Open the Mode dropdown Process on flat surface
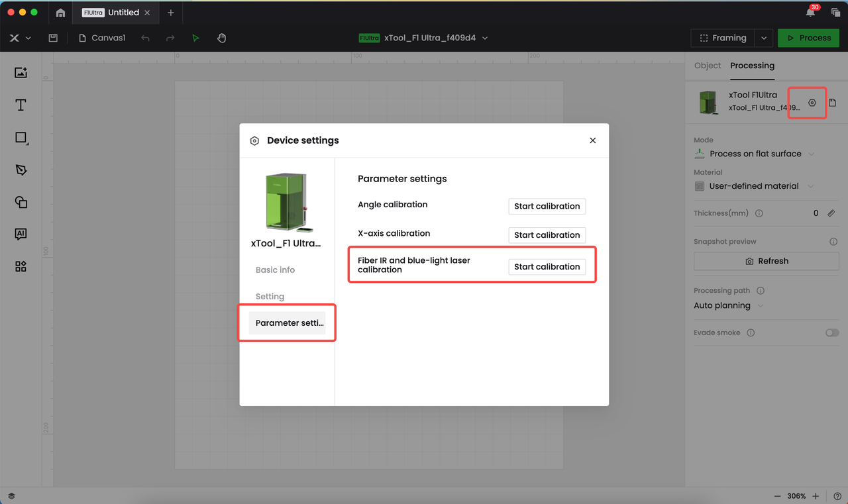Image resolution: width=848 pixels, height=504 pixels. (x=755, y=154)
